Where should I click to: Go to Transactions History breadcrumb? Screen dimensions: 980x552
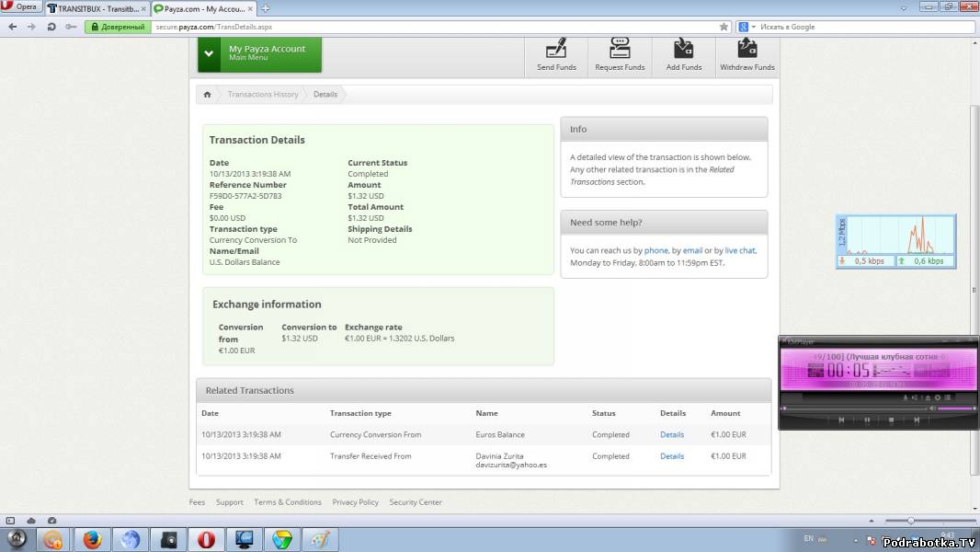pyautogui.click(x=263, y=95)
